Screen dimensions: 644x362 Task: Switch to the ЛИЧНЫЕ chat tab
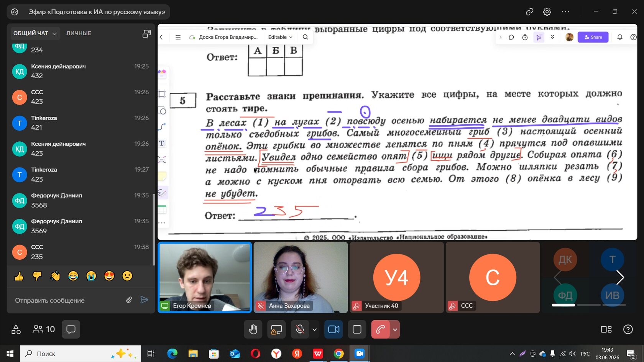[79, 33]
